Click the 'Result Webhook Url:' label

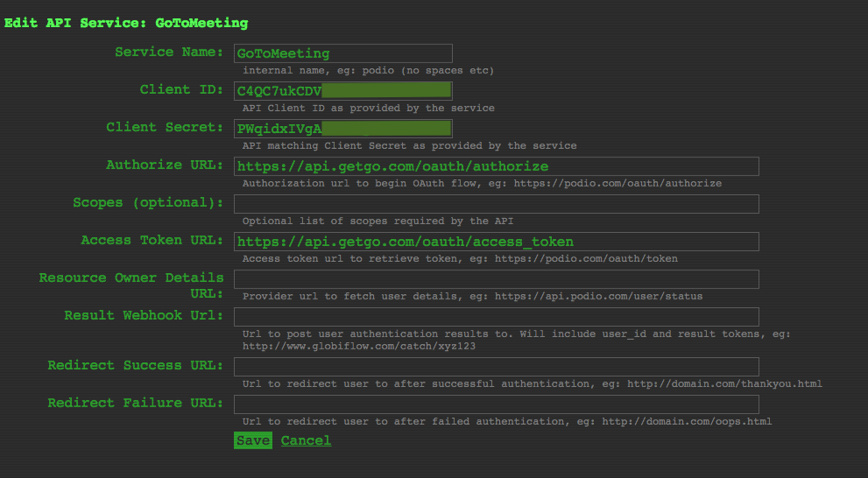[x=144, y=315]
